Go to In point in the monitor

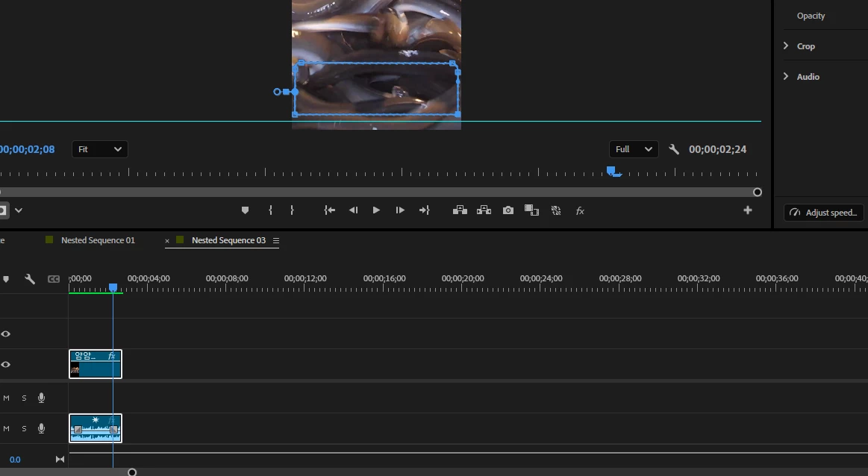click(329, 210)
